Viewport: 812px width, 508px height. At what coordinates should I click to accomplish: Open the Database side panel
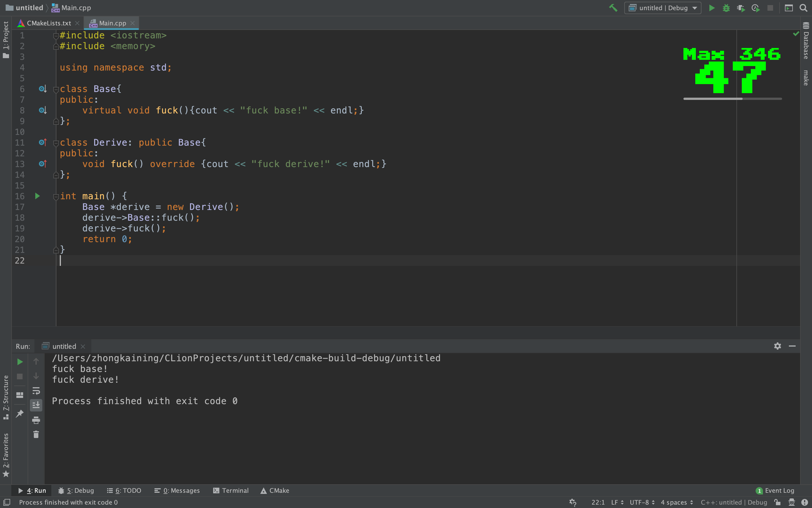(806, 41)
